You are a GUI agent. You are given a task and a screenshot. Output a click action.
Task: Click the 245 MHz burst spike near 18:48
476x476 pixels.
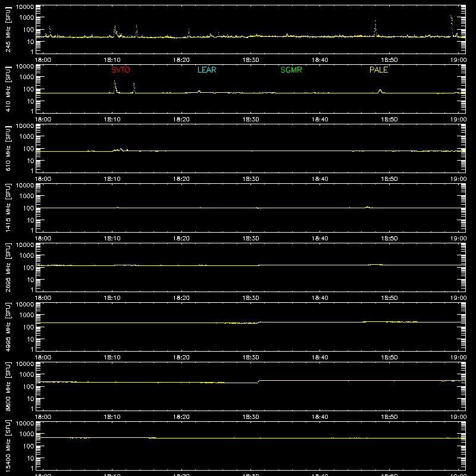point(375,28)
